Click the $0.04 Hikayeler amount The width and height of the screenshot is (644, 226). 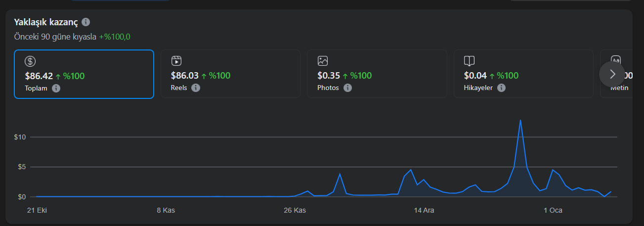coord(475,76)
